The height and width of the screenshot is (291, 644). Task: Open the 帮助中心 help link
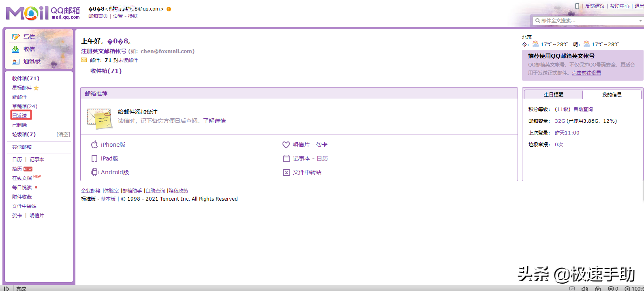620,6
